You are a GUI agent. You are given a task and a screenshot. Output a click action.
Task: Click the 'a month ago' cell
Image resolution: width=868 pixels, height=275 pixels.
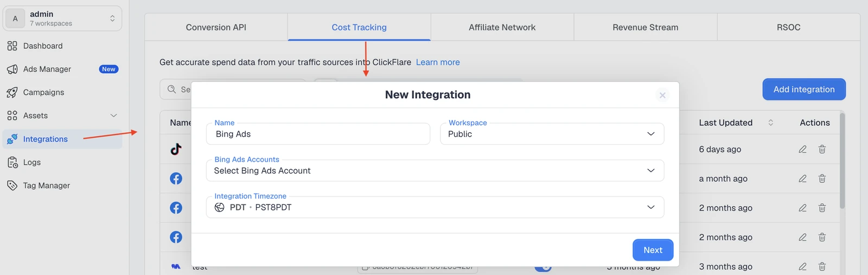pos(723,178)
